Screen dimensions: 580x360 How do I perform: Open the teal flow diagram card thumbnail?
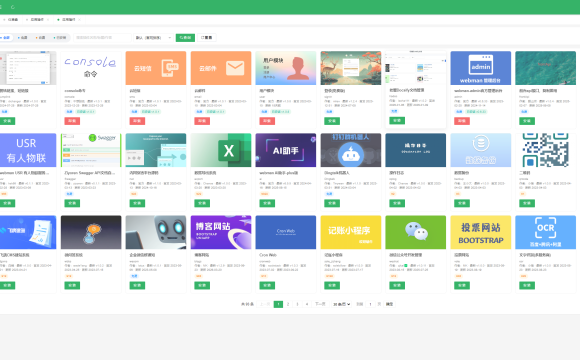156,150
